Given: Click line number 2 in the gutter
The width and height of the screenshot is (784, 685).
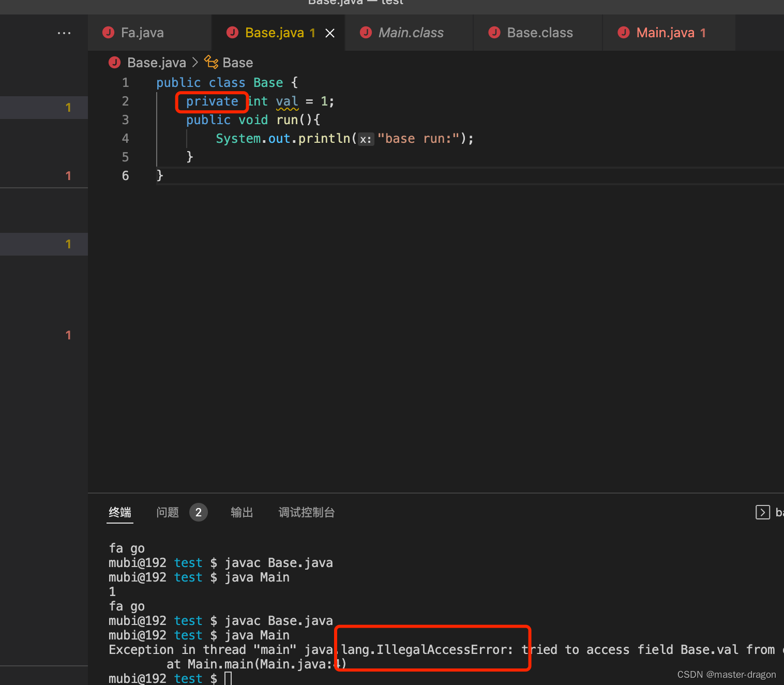Looking at the screenshot, I should pos(125,101).
